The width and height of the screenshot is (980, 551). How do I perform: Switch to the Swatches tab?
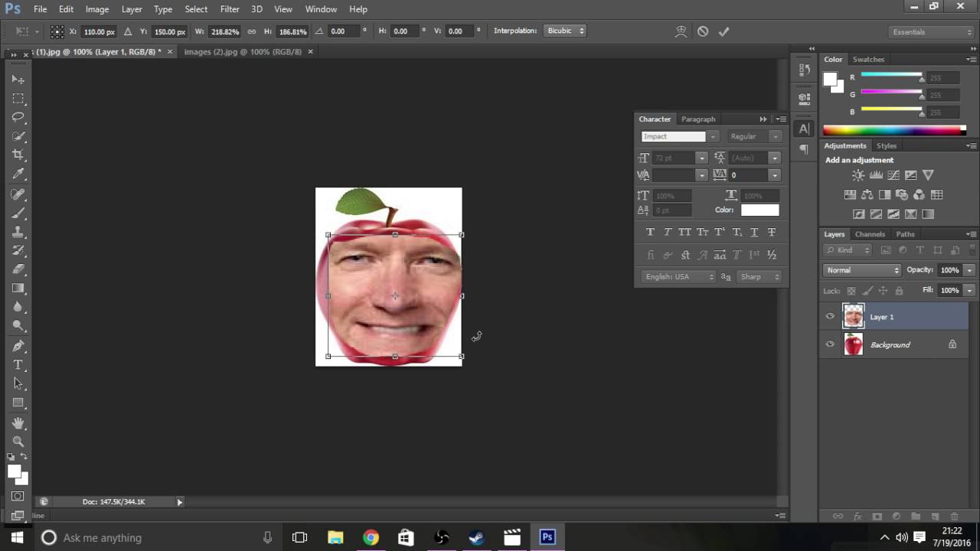[868, 59]
